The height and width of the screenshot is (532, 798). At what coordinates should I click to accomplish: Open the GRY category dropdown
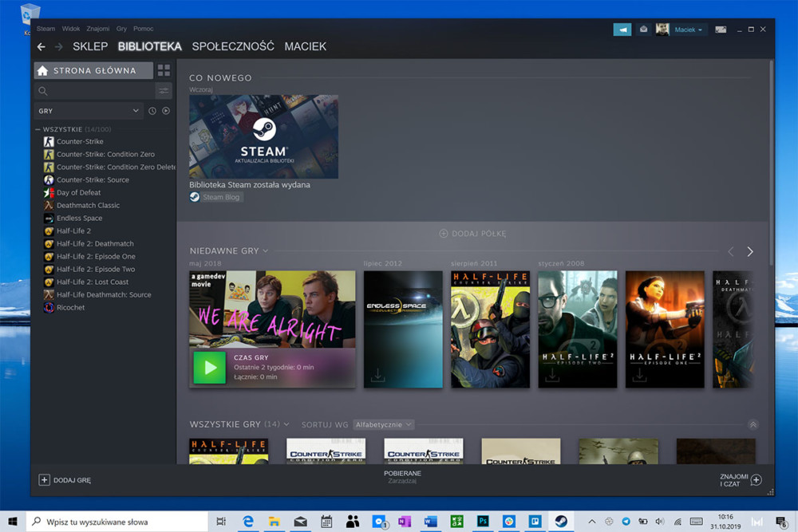(89, 111)
